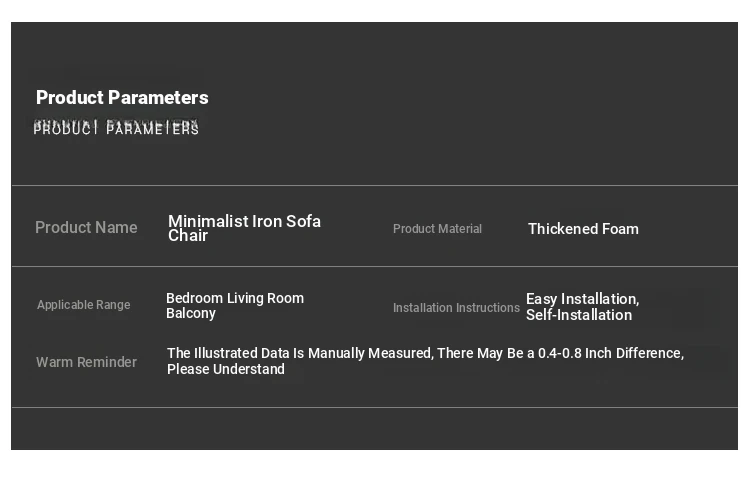750x489 pixels.
Task: Click the Easy Installation text line
Action: pos(583,299)
